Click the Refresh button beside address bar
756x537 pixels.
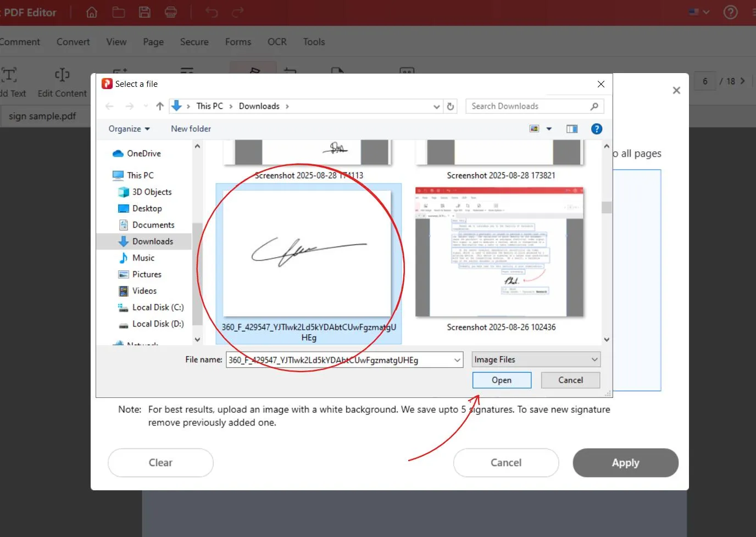coord(451,106)
